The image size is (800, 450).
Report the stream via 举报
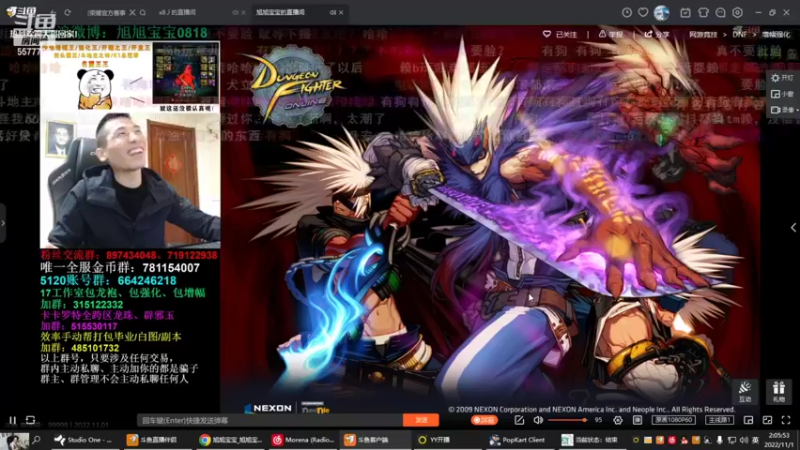click(610, 34)
